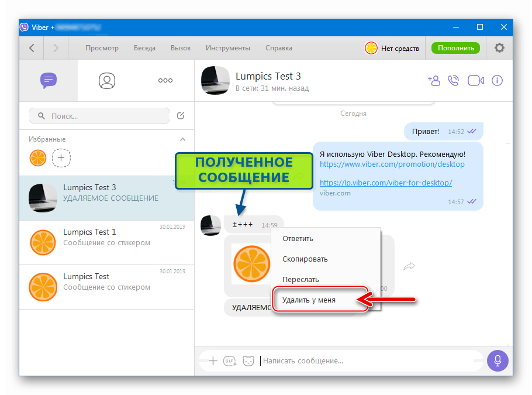532x395 pixels.
Task: Open the sticker picker bear icon
Action: tap(248, 360)
